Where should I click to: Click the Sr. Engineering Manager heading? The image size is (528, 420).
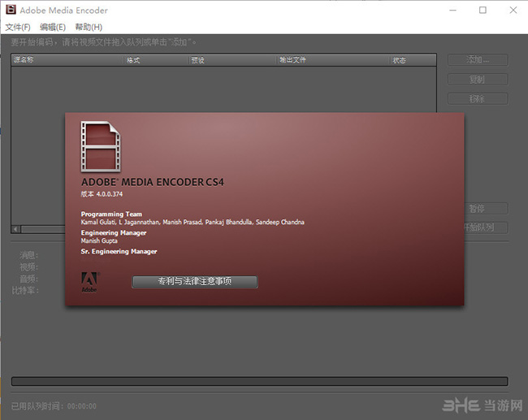coord(119,252)
